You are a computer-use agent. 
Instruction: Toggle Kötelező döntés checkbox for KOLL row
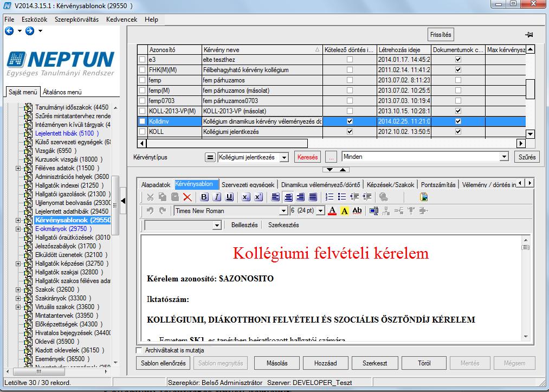click(x=350, y=132)
